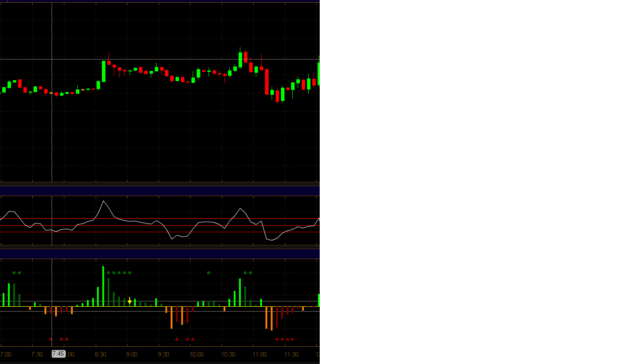Image resolution: width=643 pixels, height=364 pixels.
Task: Pick the 10:00 time axis label
Action: pyautogui.click(x=197, y=354)
